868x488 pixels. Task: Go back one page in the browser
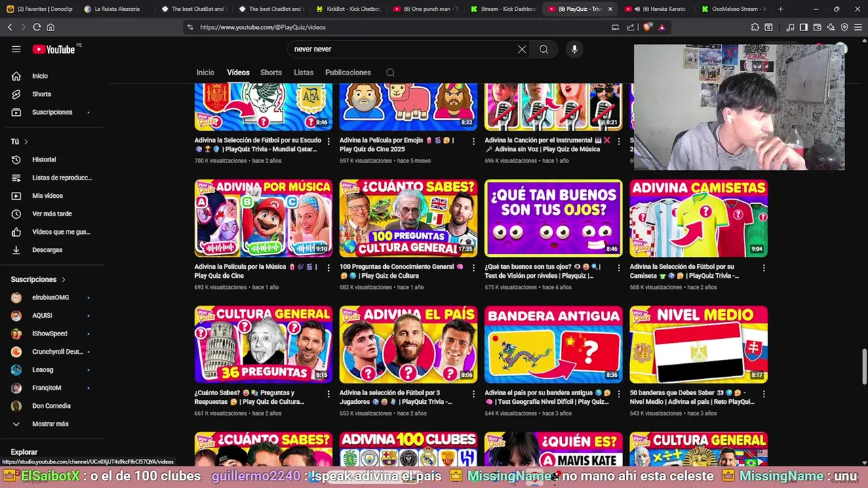click(9, 27)
